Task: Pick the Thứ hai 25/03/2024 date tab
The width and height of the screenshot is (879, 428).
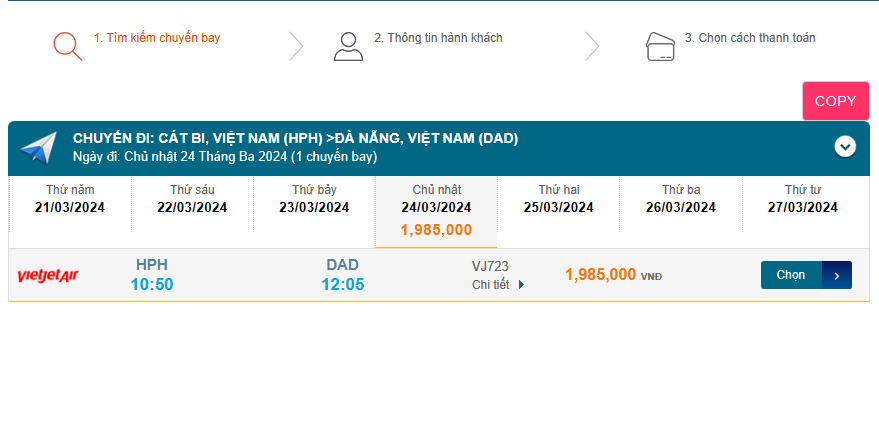Action: click(558, 199)
